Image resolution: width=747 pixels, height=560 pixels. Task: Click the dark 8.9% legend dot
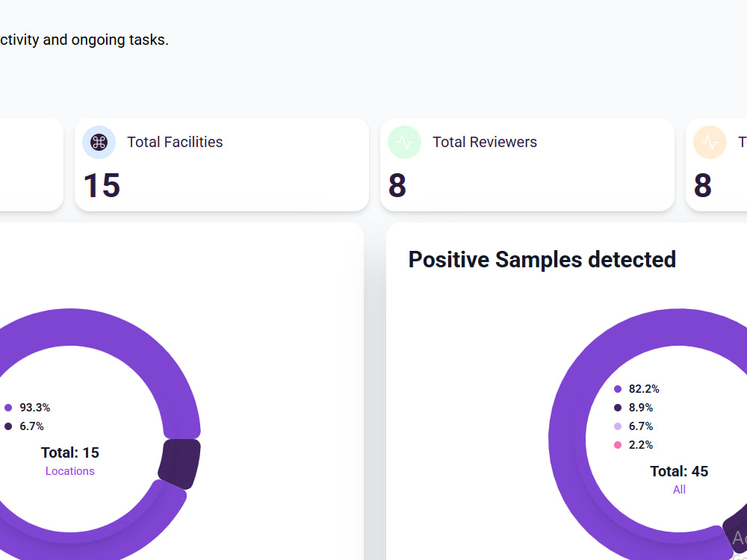[x=618, y=408]
